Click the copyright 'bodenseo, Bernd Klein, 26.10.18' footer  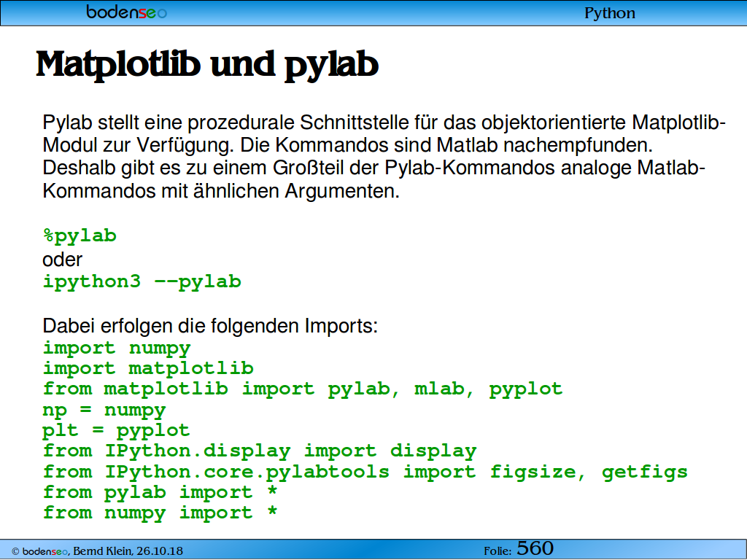(97, 551)
